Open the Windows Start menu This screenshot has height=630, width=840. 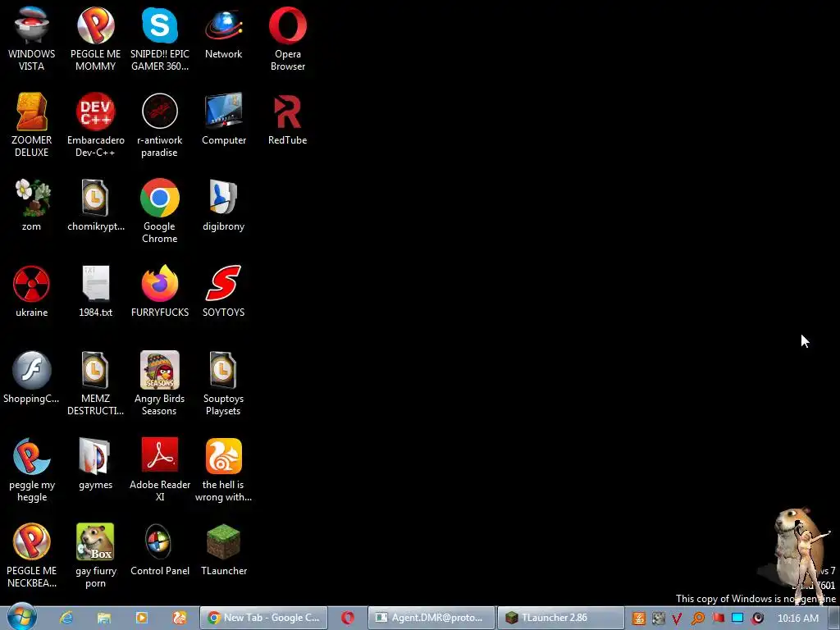point(22,617)
